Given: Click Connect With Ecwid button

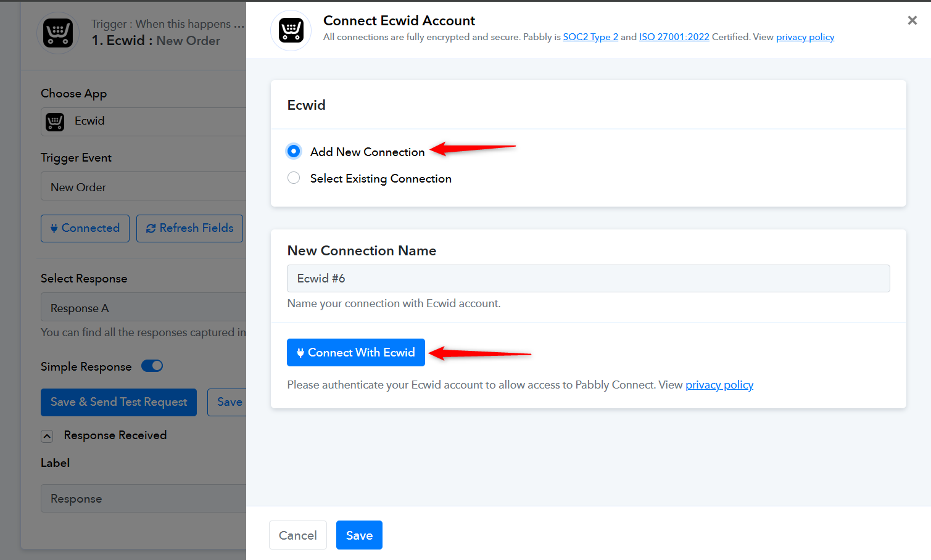Looking at the screenshot, I should (356, 352).
